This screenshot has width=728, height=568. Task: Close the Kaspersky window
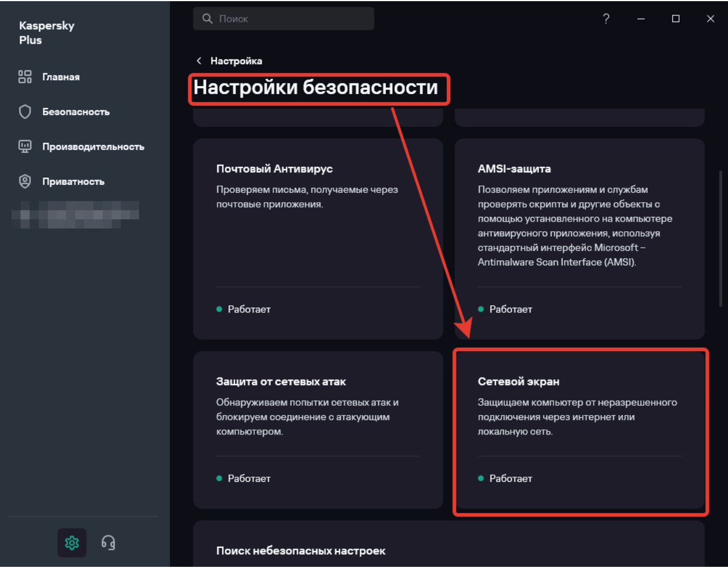coord(710,19)
